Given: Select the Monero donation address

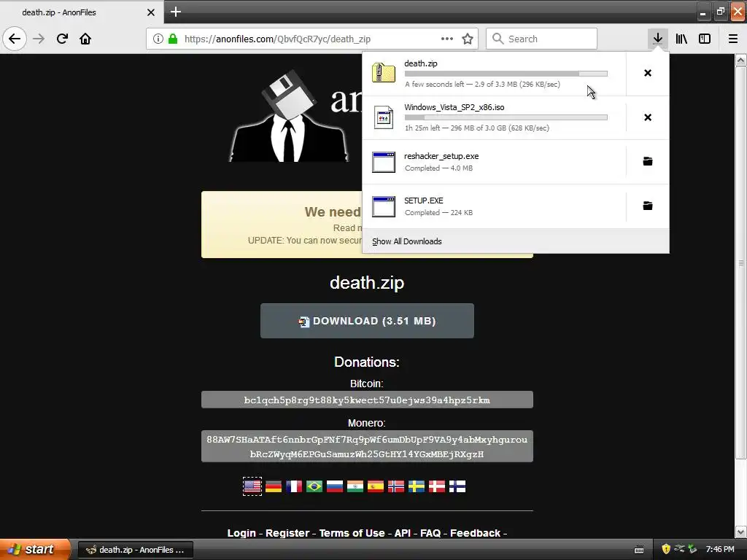Looking at the screenshot, I should [x=367, y=446].
